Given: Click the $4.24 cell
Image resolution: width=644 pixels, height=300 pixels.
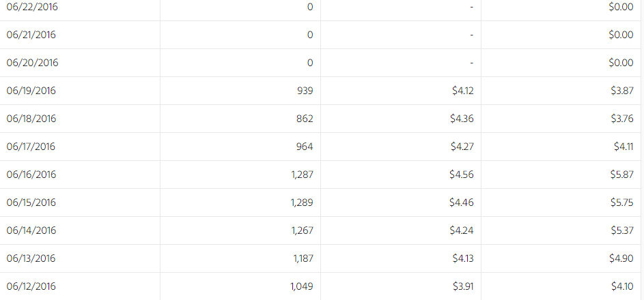Looking at the screenshot, I should pos(462,230).
